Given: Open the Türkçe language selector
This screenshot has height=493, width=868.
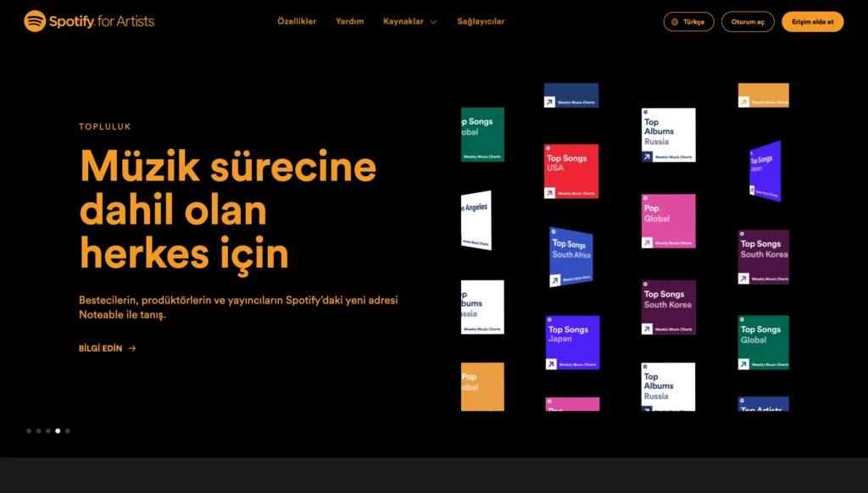Looking at the screenshot, I should pos(688,21).
